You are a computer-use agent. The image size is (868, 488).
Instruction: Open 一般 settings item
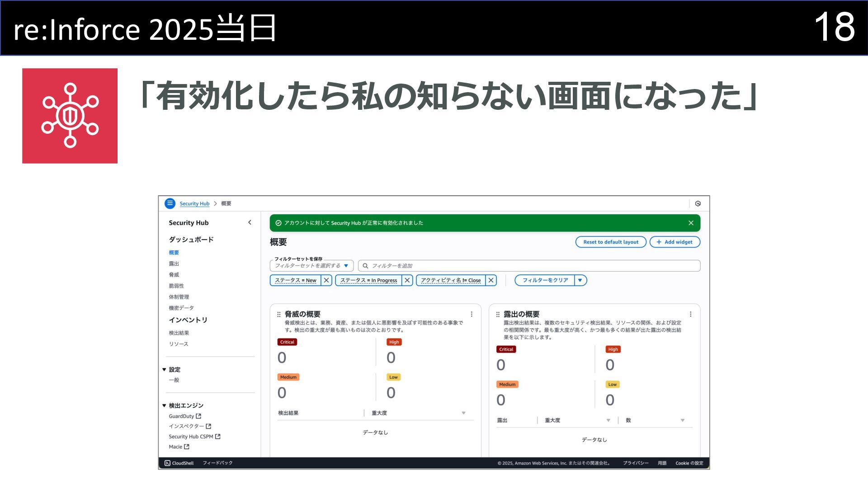tap(174, 380)
